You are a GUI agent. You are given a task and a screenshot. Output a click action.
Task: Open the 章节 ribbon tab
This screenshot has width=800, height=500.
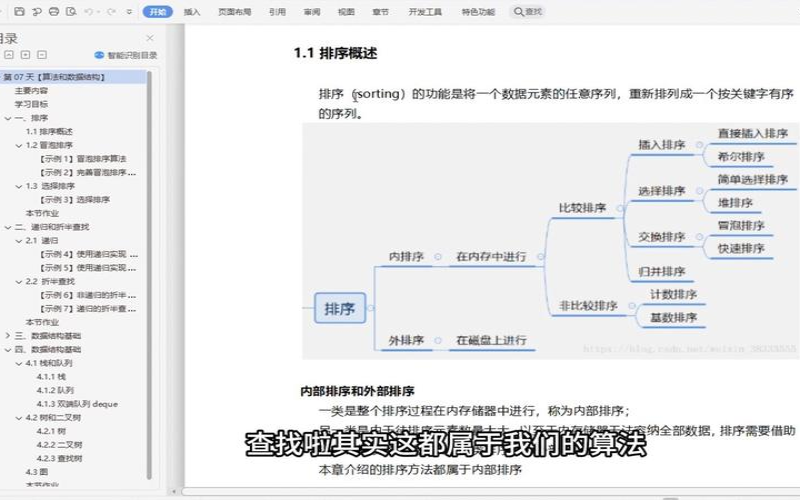[380, 12]
